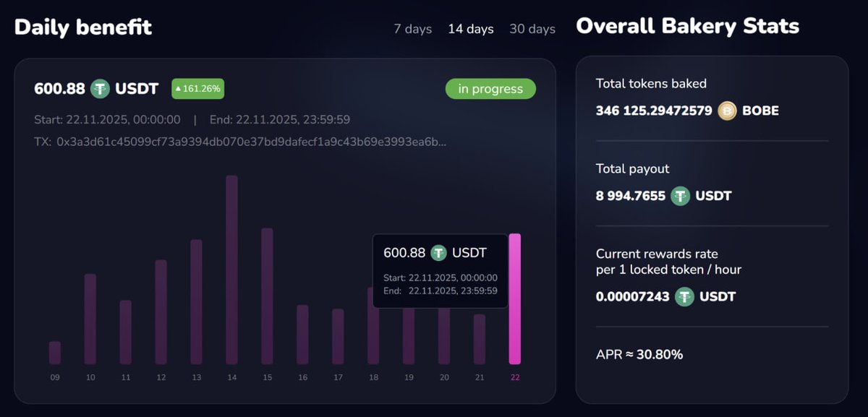868x417 pixels.
Task: Click the 161.26% percentage badge
Action: tap(197, 89)
